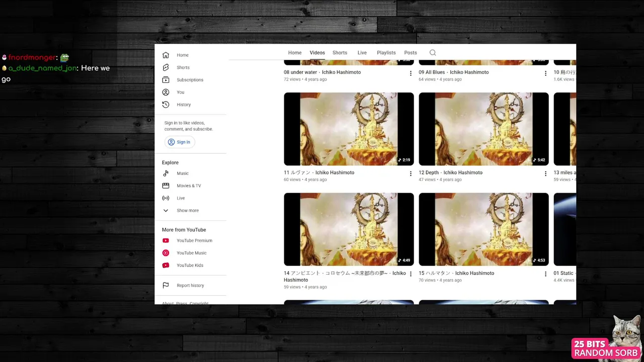The height and width of the screenshot is (362, 644).
Task: Click the Sign in button
Action: (x=180, y=142)
